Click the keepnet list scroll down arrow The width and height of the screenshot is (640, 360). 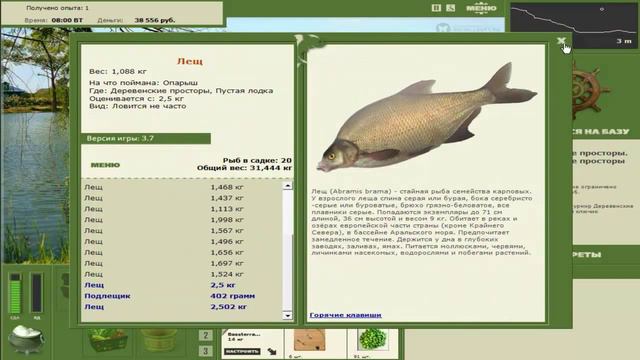coord(288,315)
